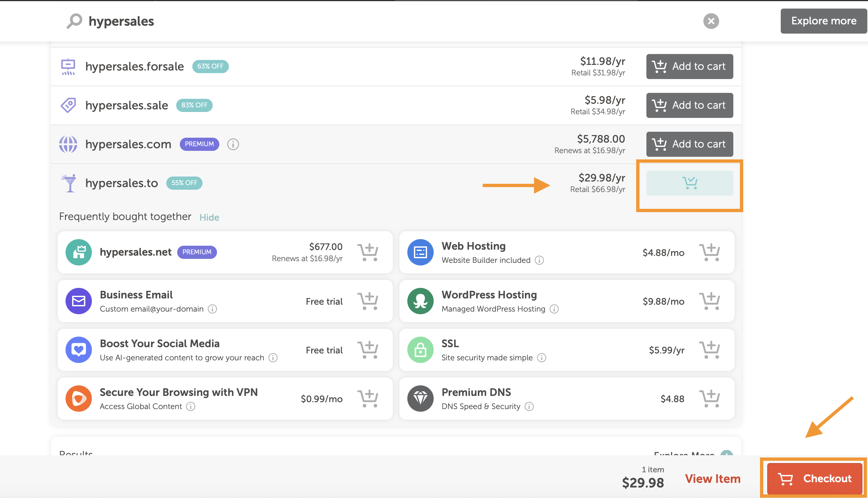The height and width of the screenshot is (498, 868).
Task: Show info tooltip for Web Hosting
Action: [x=539, y=260]
